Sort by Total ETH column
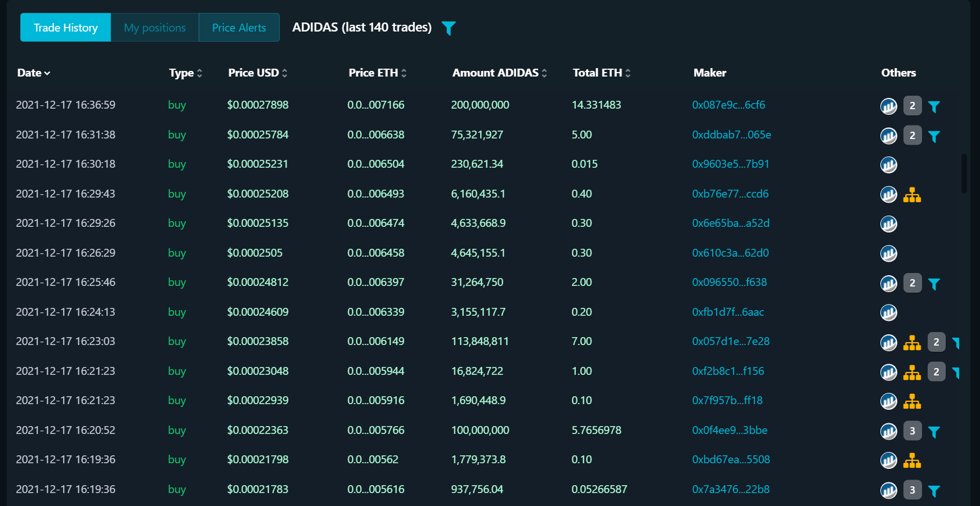Image resolution: width=980 pixels, height=506 pixels. (601, 73)
